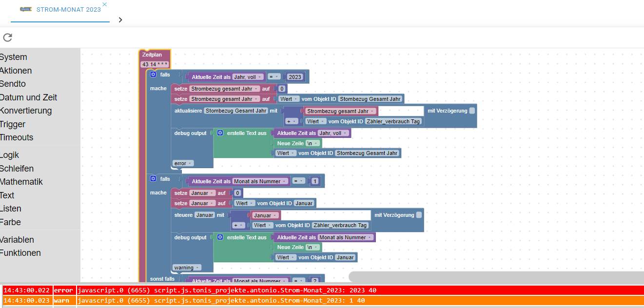Open the Konvertierung category
The width and height of the screenshot is (644, 308).
click(x=26, y=111)
